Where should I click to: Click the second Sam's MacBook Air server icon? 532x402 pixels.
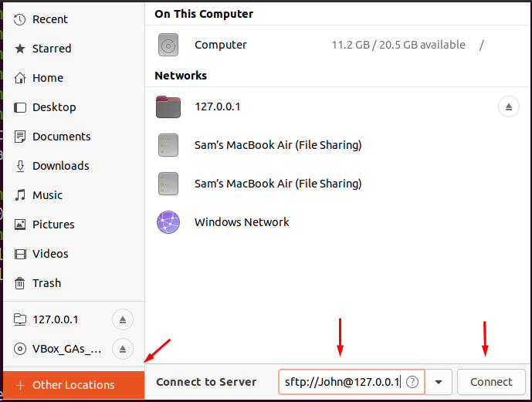(168, 184)
